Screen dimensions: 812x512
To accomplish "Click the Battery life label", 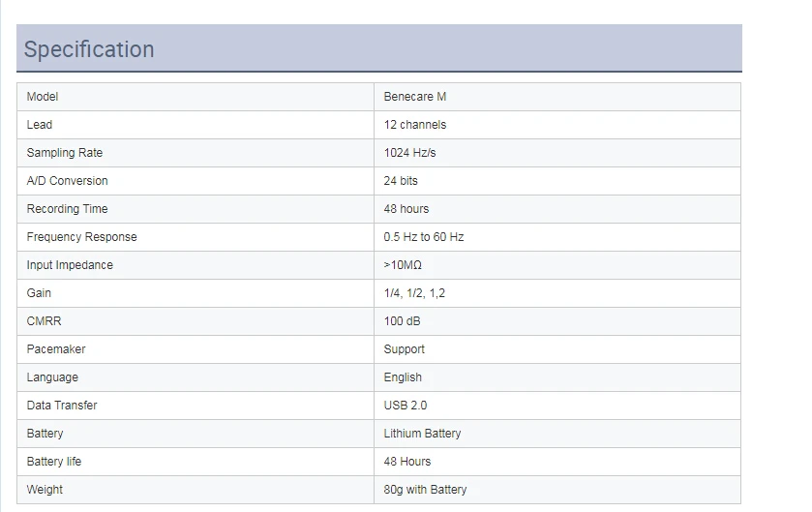I will pyautogui.click(x=54, y=462).
